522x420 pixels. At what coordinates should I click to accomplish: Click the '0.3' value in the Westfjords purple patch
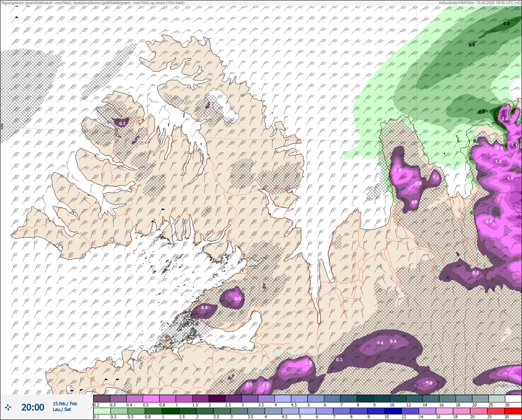pos(122,123)
